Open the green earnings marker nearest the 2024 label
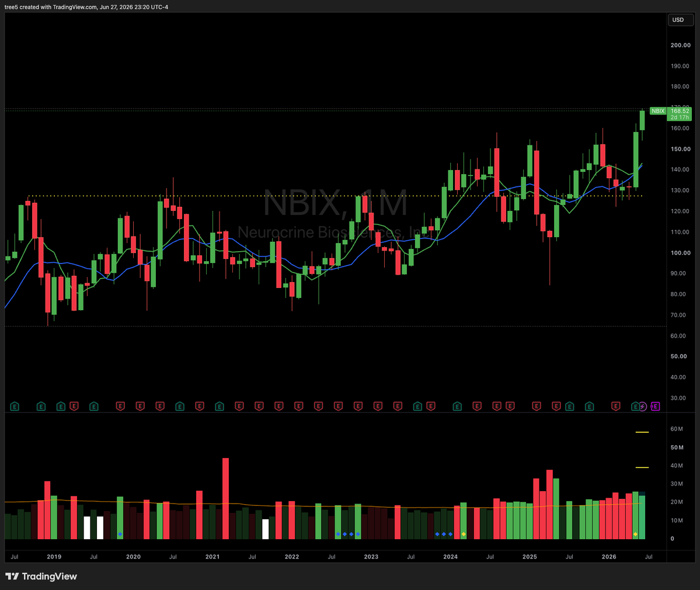This screenshot has height=590, width=700. 457,407
